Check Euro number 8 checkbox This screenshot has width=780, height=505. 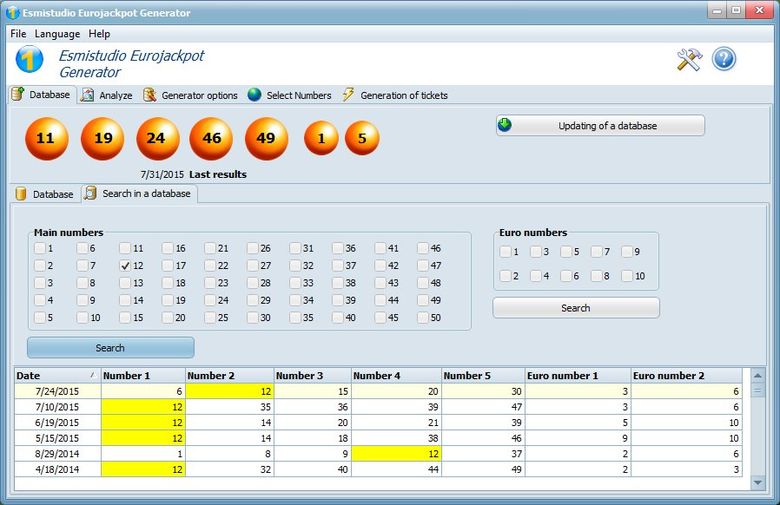click(x=596, y=276)
